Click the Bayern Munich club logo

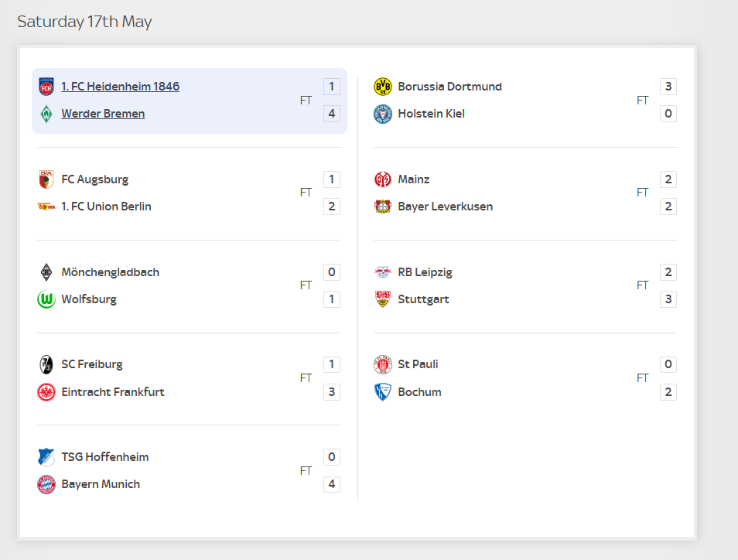(x=46, y=484)
